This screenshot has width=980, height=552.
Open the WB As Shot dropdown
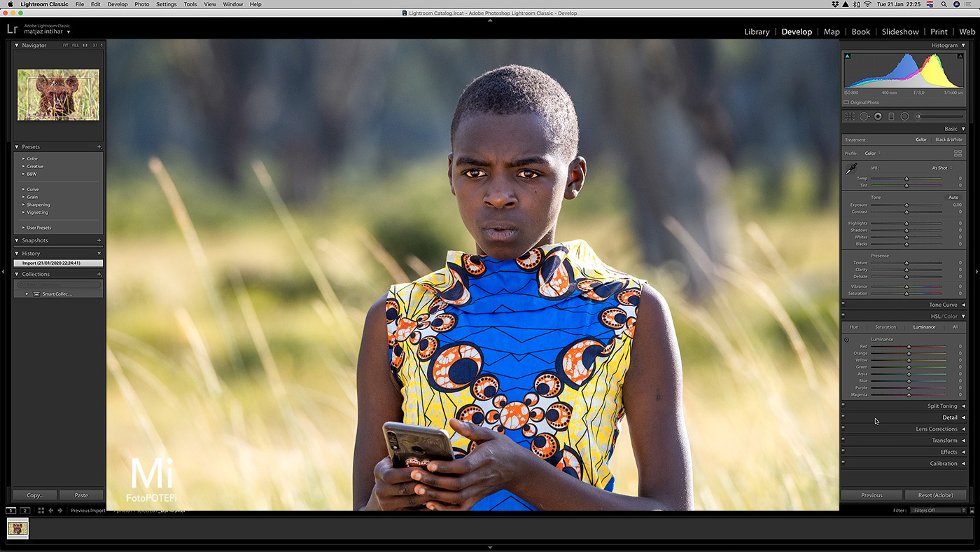tap(941, 168)
